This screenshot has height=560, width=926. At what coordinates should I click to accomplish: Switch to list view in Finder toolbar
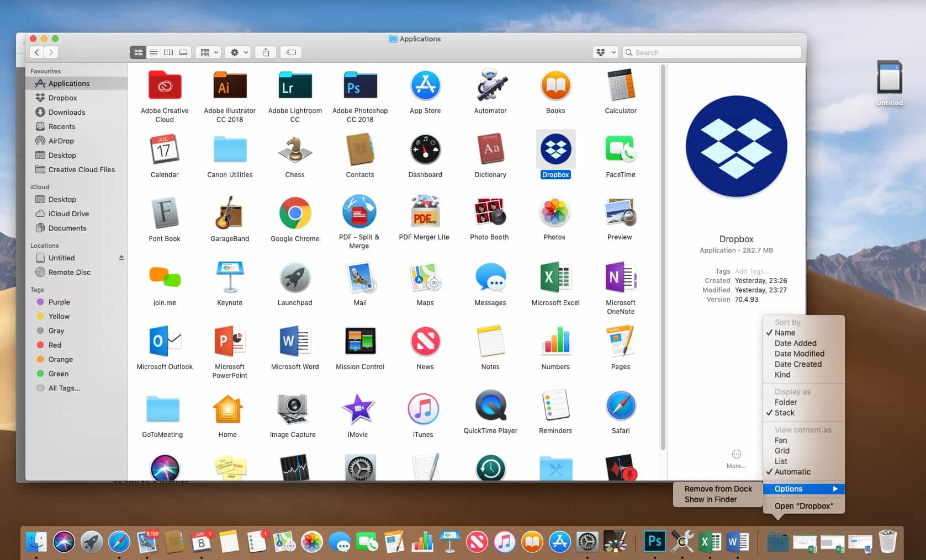tap(154, 52)
